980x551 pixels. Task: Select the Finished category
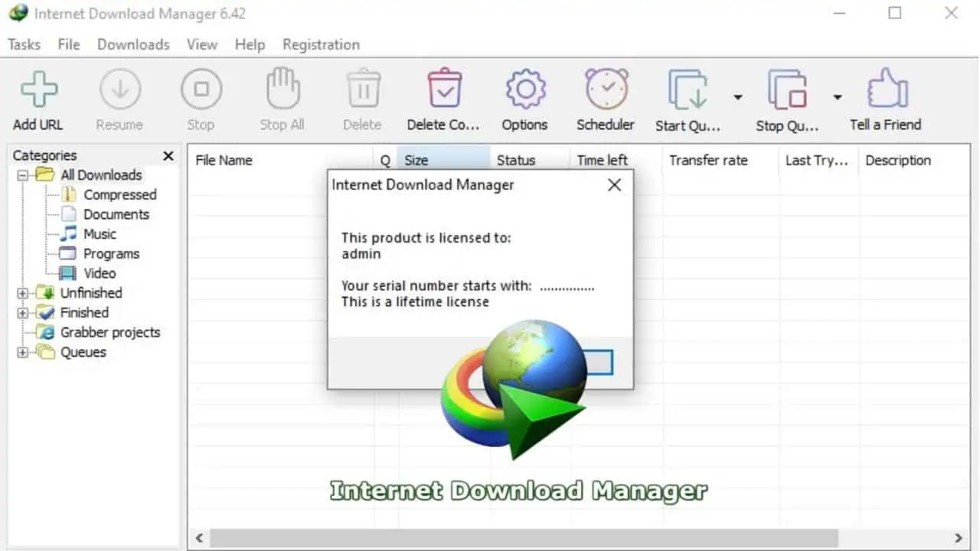pyautogui.click(x=84, y=312)
